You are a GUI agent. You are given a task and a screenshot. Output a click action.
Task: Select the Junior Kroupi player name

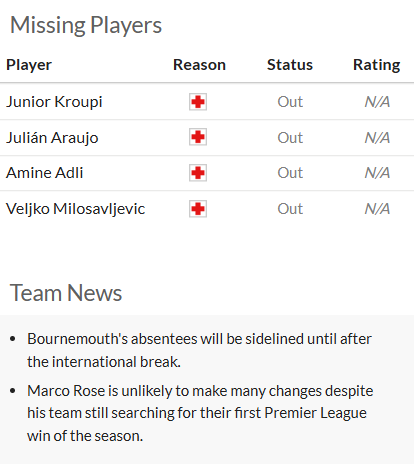coord(54,102)
